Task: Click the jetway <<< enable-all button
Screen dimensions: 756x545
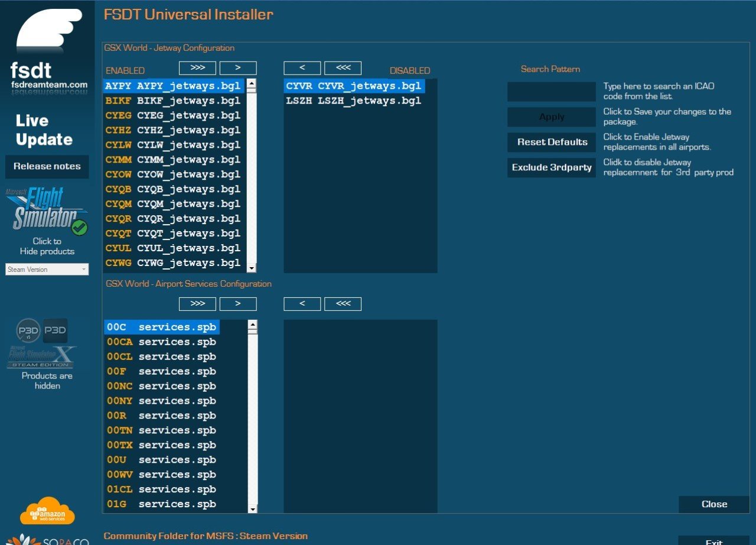Action: tap(343, 68)
